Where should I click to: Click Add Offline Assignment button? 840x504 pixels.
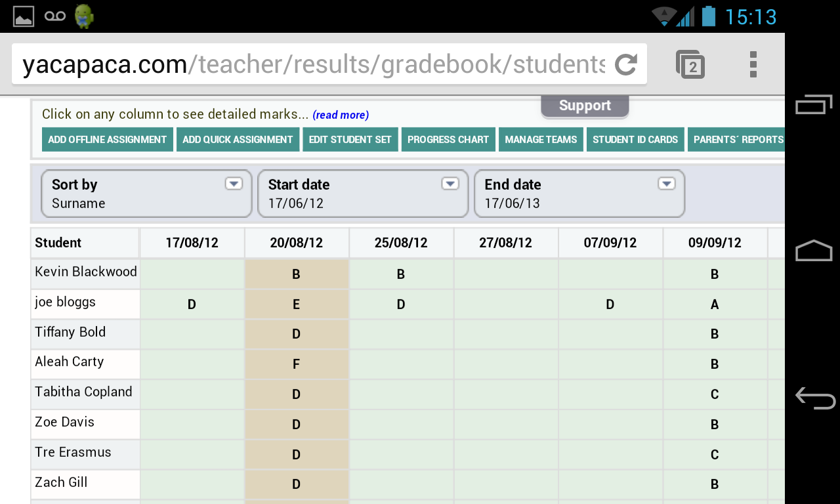108,140
